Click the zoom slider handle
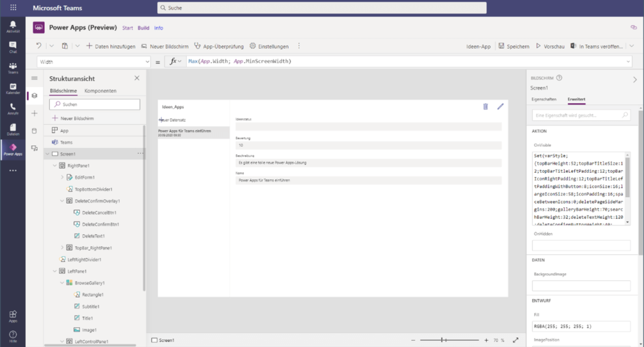 pos(442,340)
